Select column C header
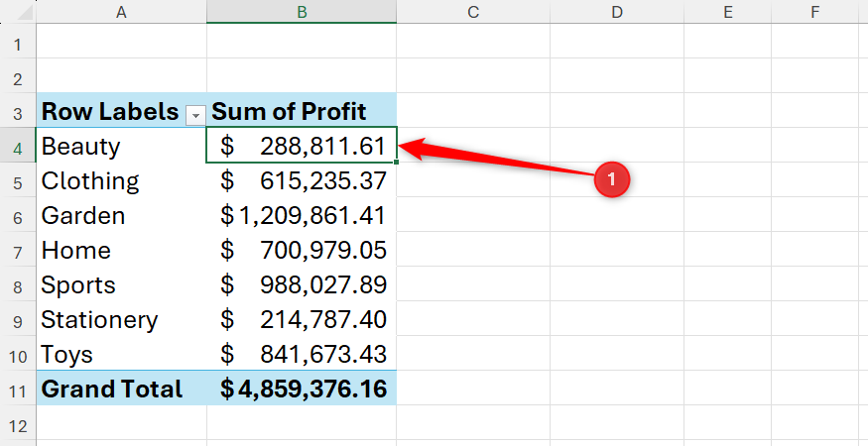The width and height of the screenshot is (868, 446). coord(473,12)
